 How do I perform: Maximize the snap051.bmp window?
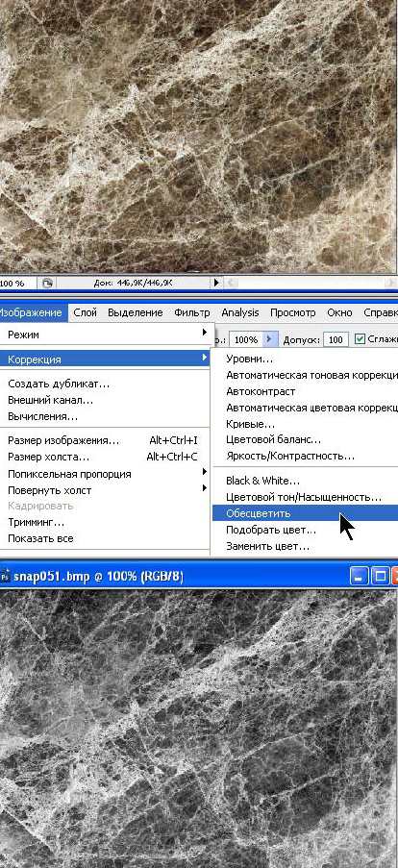(381, 577)
